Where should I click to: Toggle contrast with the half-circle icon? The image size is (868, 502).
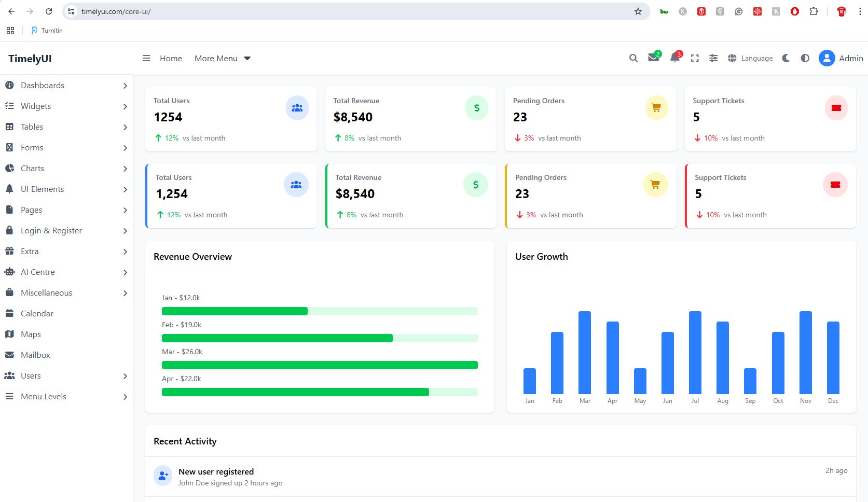coord(805,59)
